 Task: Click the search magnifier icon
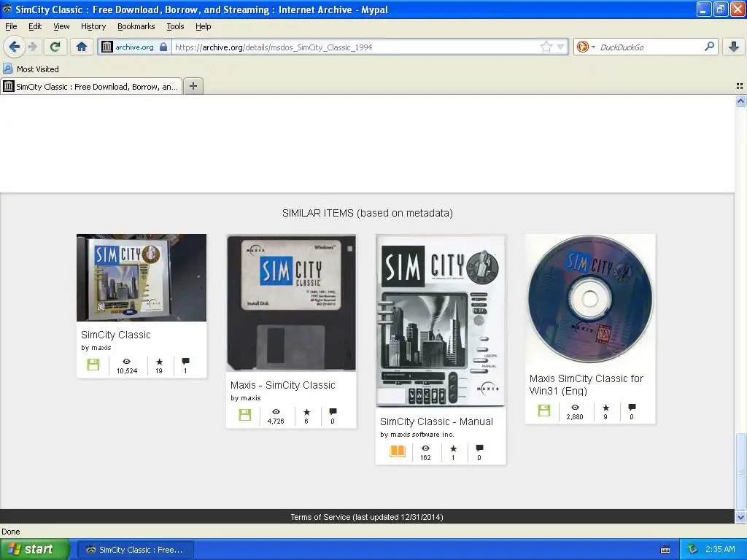click(709, 46)
